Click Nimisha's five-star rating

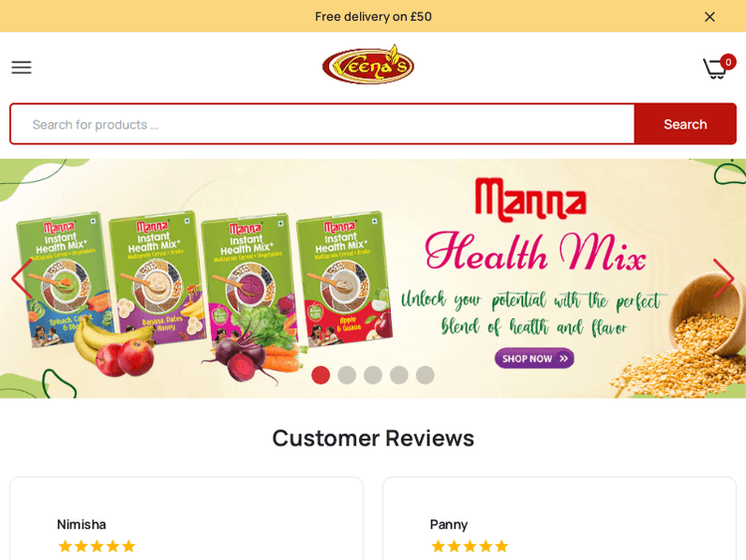click(96, 546)
